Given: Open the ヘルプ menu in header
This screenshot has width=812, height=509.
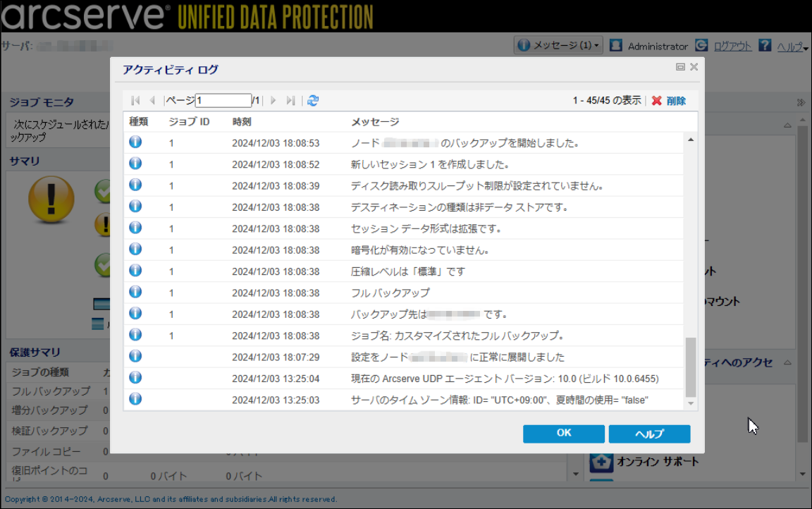Looking at the screenshot, I should click(x=792, y=47).
